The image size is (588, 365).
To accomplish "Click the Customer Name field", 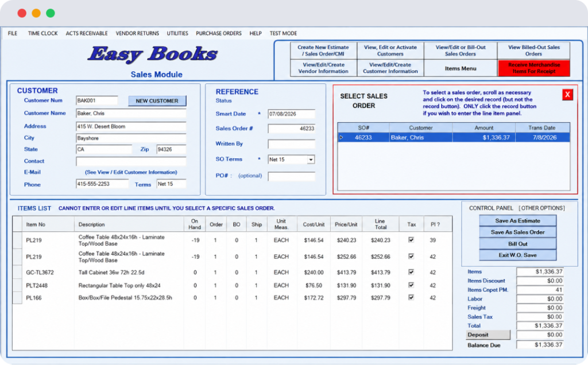I will click(131, 113).
